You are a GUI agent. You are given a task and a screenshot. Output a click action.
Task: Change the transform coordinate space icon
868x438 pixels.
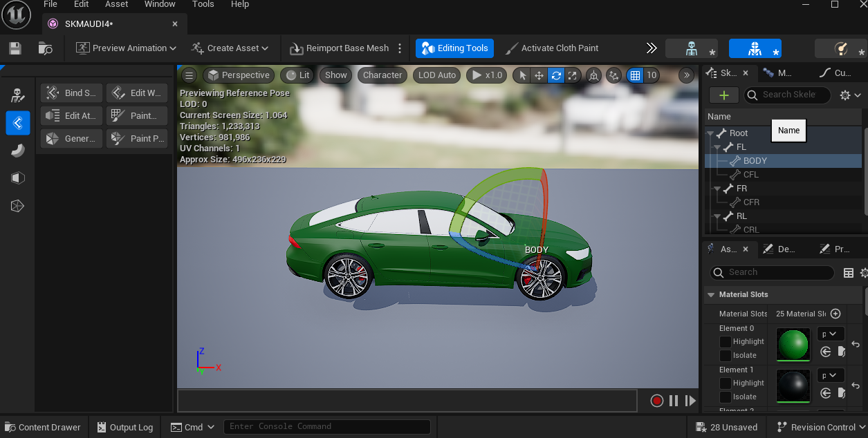click(x=593, y=75)
